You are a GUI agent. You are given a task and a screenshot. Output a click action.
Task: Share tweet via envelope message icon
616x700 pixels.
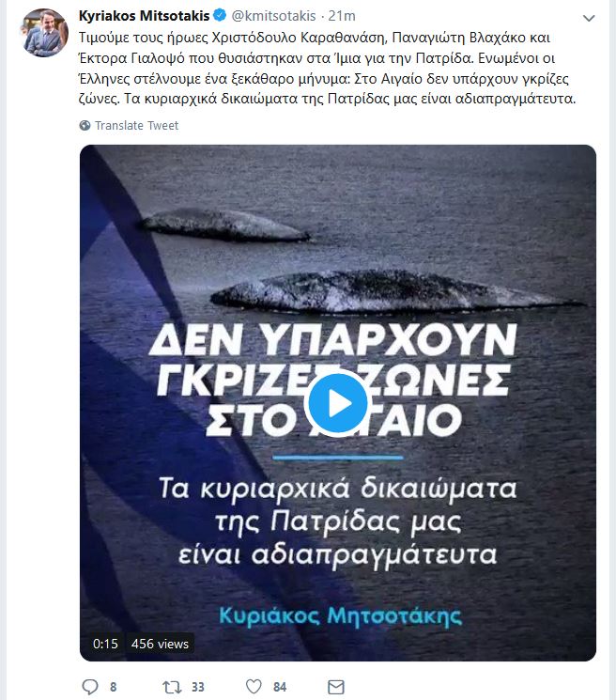(336, 687)
